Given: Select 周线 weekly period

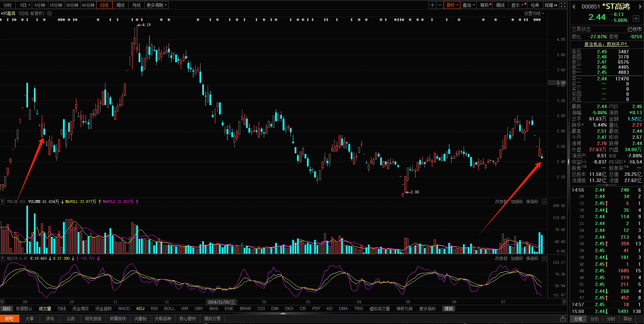Looking at the screenshot, I should tap(120, 5).
